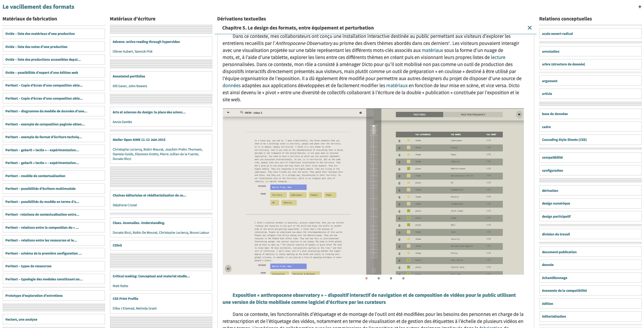
Task: Open the 'Annotated portfolios' entry
Action: pyautogui.click(x=161, y=81)
